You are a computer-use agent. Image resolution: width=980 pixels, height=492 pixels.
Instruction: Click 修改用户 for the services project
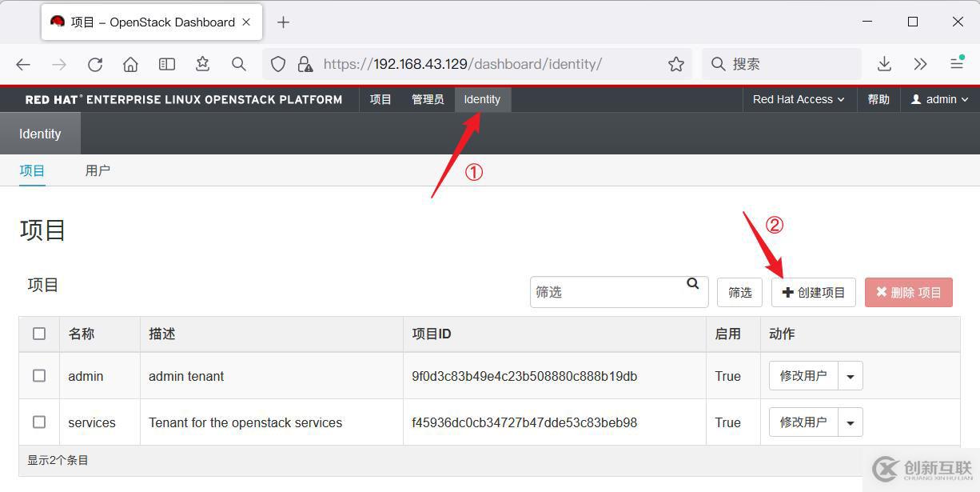[x=803, y=422]
